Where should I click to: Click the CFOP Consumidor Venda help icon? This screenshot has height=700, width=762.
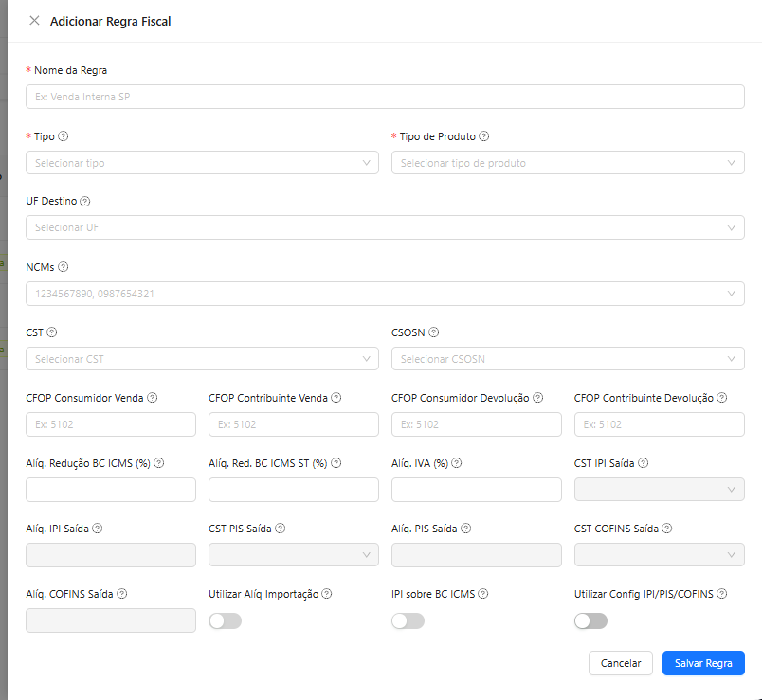point(152,398)
